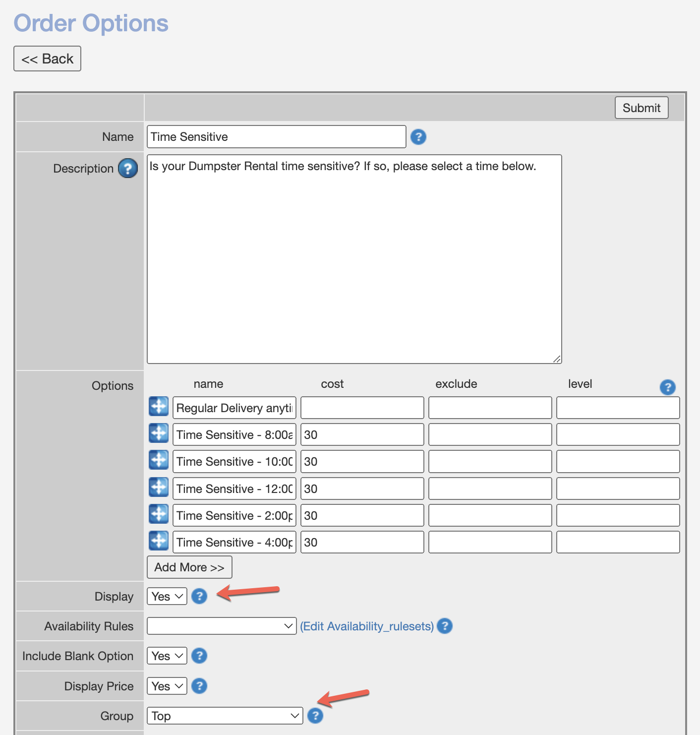Image resolution: width=700 pixels, height=735 pixels.
Task: Click the help icon beside level column
Action: tap(667, 387)
